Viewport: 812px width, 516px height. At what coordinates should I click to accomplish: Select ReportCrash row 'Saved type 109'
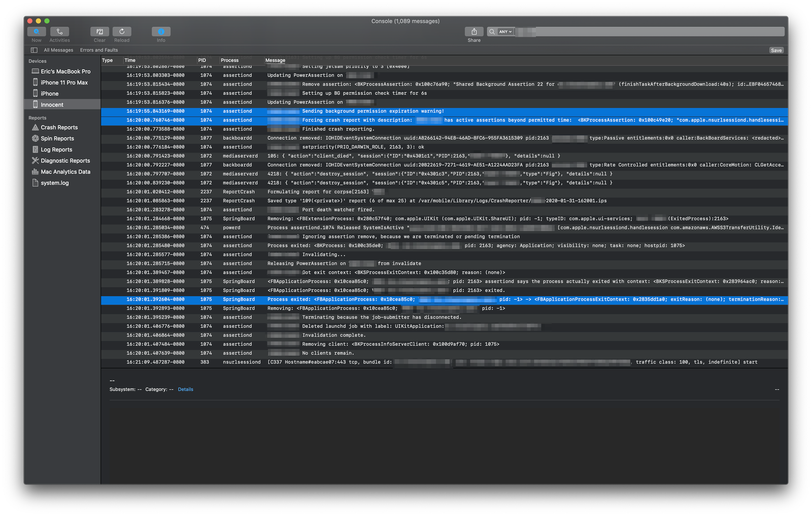444,201
